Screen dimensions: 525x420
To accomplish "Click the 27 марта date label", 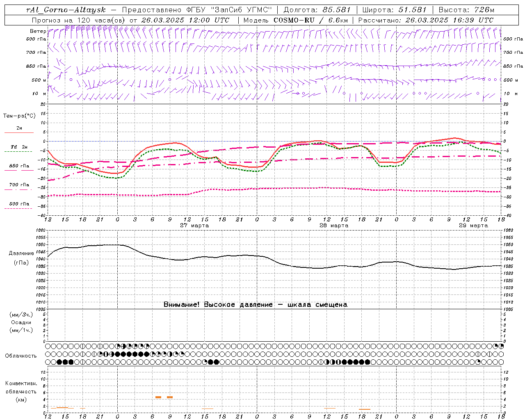I will click(194, 226).
